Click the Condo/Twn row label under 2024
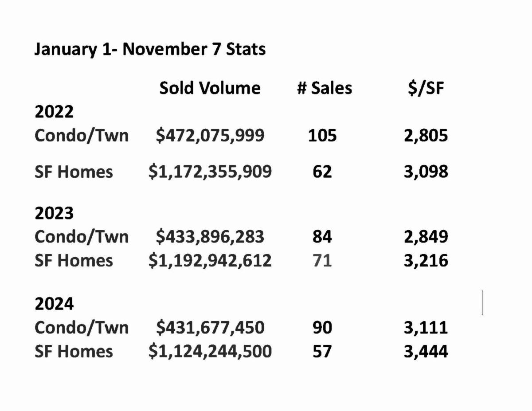Viewport: 532px width, 411px height. (82, 328)
